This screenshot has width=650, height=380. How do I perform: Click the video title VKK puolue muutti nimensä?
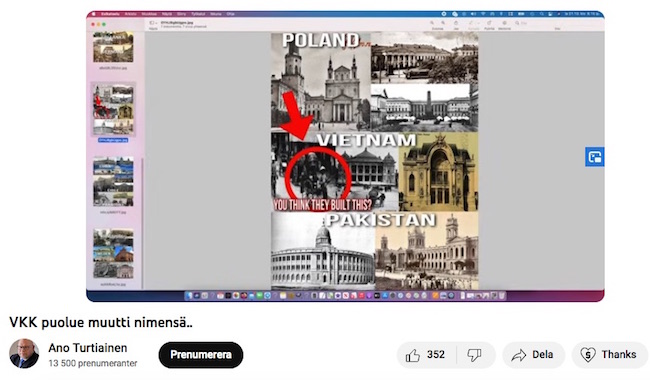point(101,322)
